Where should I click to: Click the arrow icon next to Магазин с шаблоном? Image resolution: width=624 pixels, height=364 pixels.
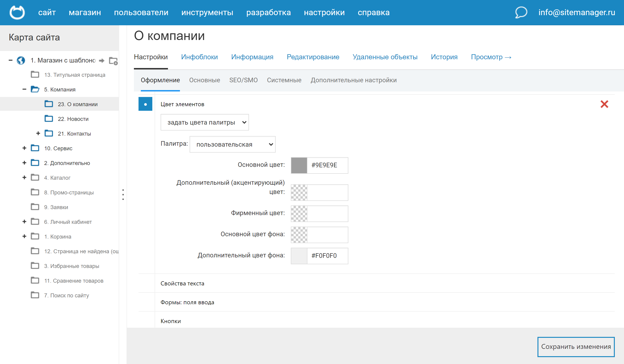click(101, 61)
